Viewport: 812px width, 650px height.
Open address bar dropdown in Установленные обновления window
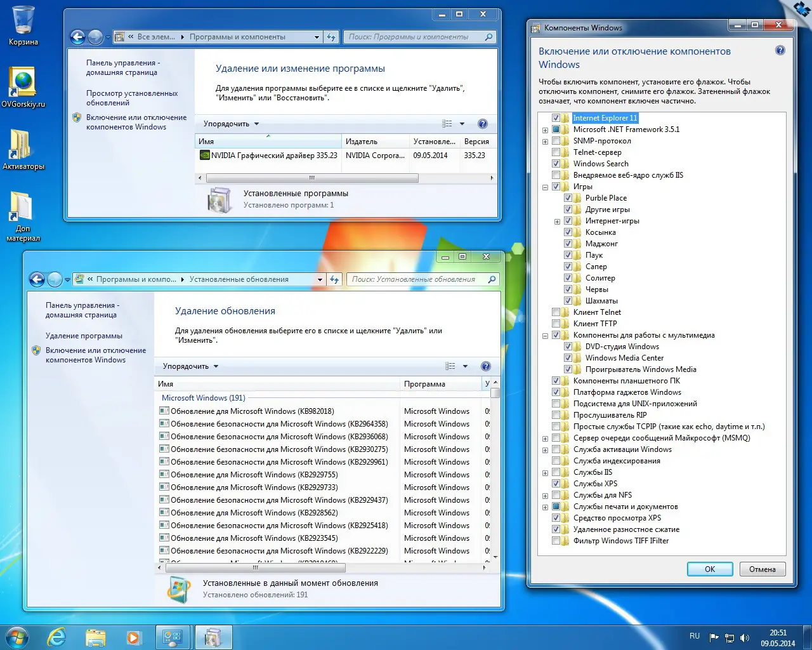tap(320, 279)
